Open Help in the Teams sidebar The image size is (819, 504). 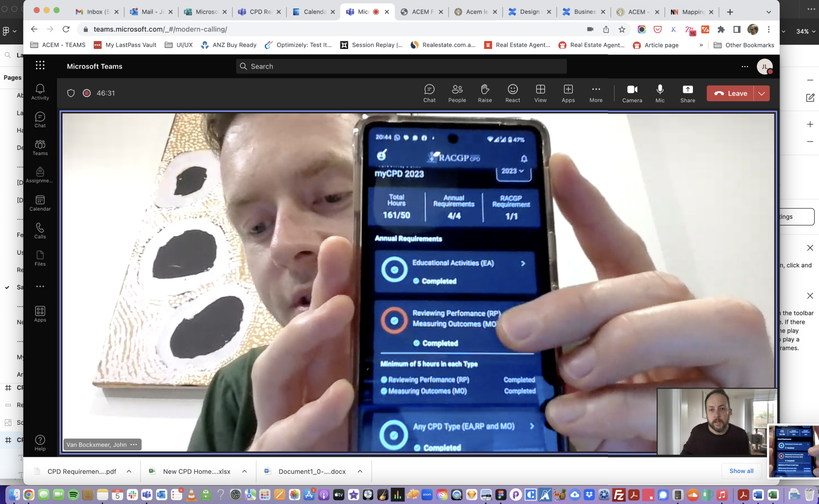click(x=40, y=443)
